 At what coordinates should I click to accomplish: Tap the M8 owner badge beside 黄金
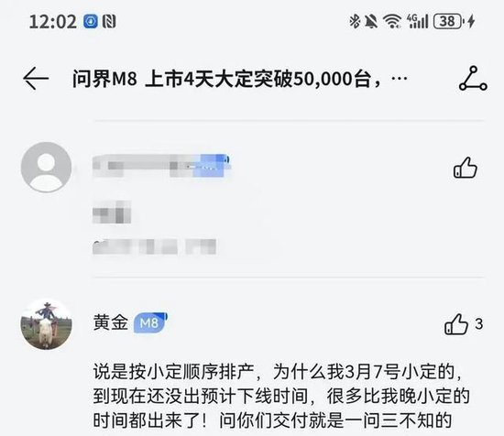(x=150, y=322)
